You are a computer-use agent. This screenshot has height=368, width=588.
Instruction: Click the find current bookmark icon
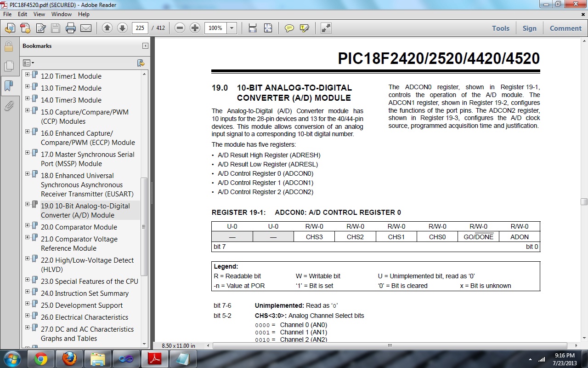141,63
